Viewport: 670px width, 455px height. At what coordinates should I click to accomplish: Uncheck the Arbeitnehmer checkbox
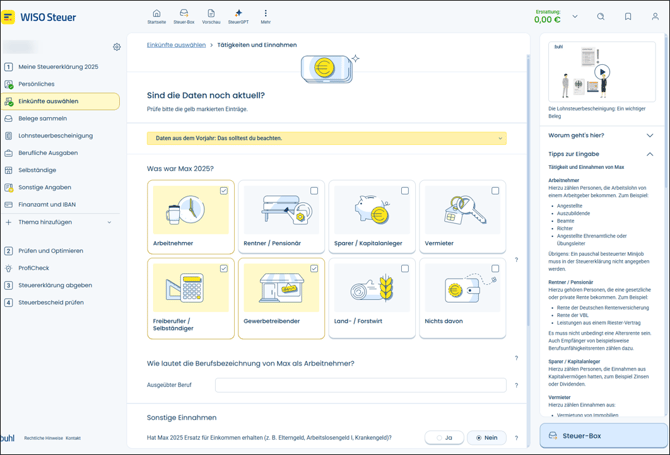pos(223,191)
